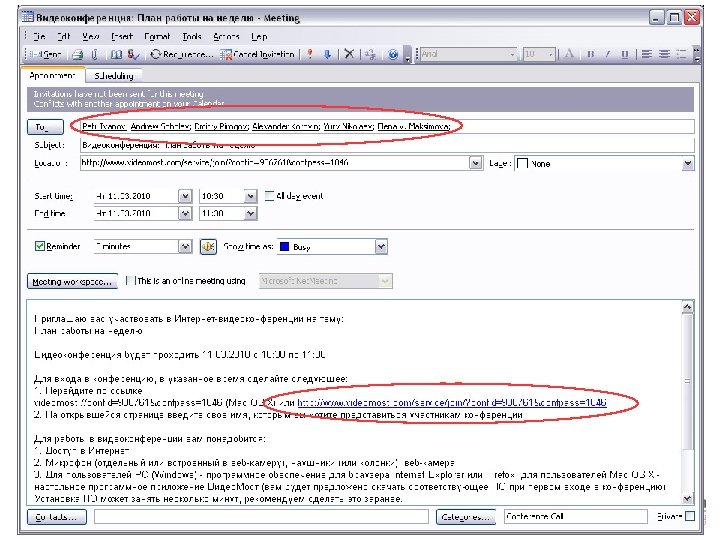Click the Subject input field
This screenshot has width=720, height=540.
(x=387, y=145)
